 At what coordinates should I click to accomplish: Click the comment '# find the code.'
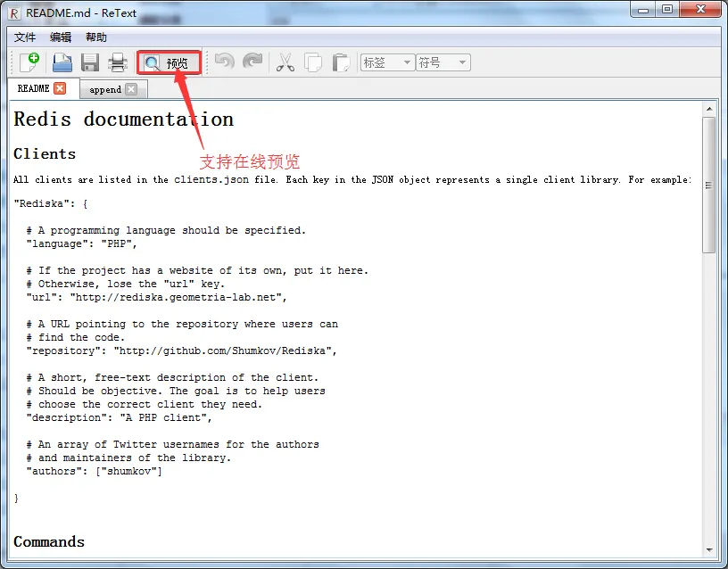coord(76,337)
